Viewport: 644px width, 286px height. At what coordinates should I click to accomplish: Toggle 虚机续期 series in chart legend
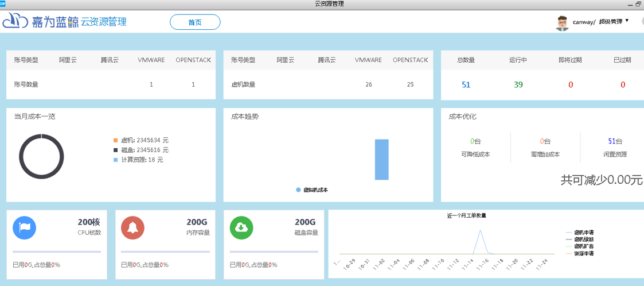click(583, 239)
